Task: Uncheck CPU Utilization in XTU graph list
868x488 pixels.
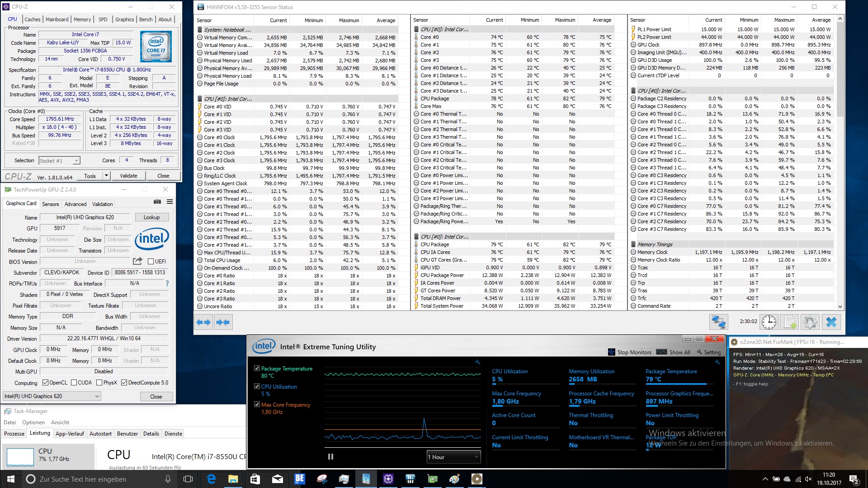Action: coord(257,386)
